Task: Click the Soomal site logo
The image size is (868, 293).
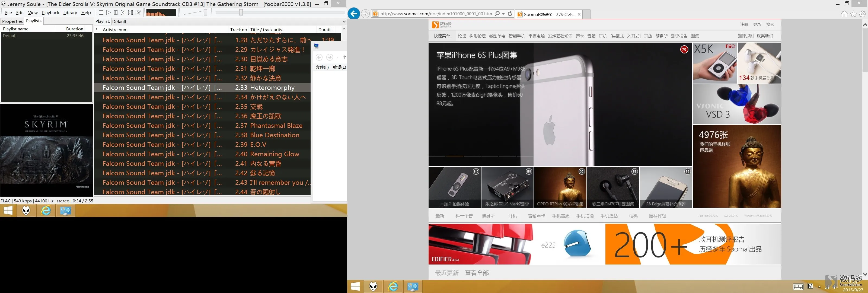Action: tap(442, 25)
